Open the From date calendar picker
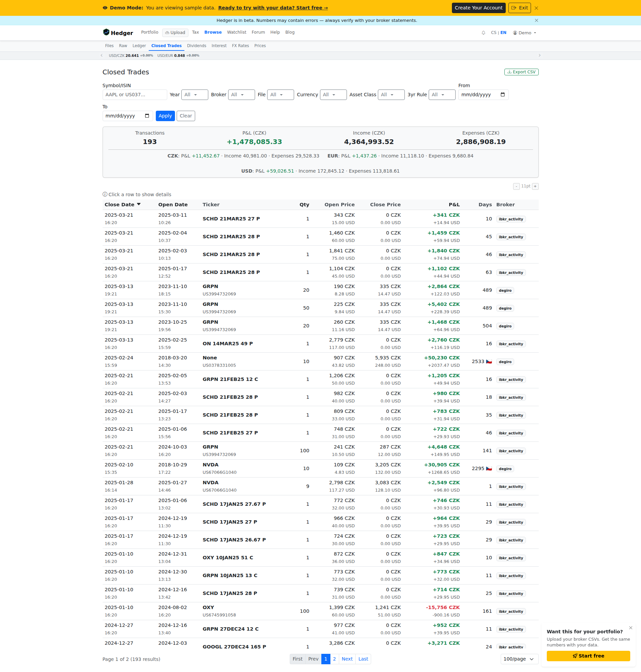Screen dimensions: 641x672 503,95
